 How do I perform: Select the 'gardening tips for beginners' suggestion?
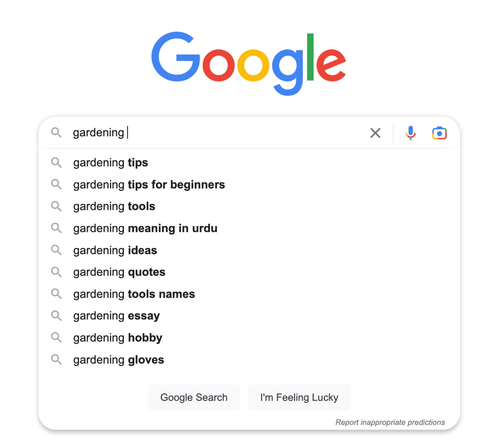149,184
